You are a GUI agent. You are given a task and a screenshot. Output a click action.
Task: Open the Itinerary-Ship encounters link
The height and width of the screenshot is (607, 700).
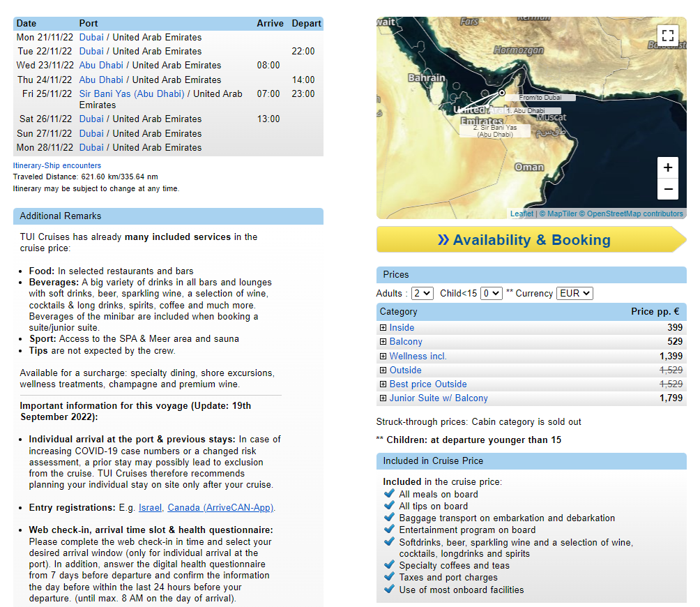(x=57, y=165)
